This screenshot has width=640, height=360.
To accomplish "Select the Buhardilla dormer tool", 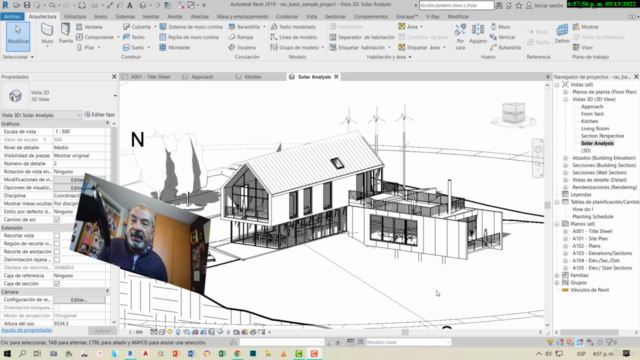I will (x=505, y=48).
